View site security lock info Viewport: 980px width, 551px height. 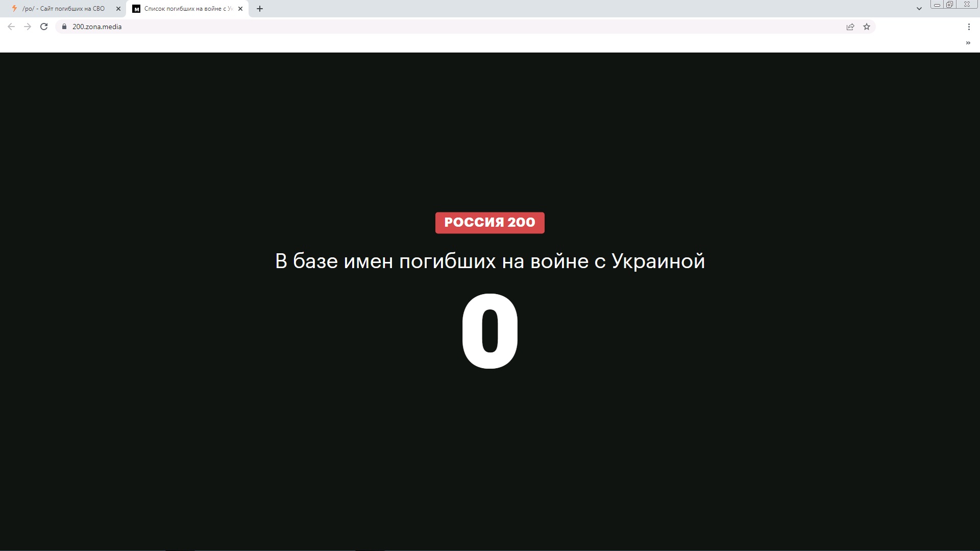pos(64,27)
